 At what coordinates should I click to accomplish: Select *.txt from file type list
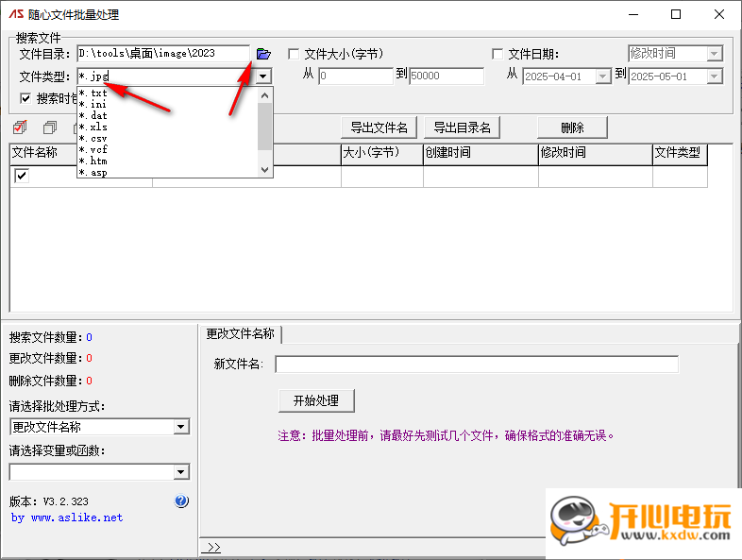pos(168,93)
